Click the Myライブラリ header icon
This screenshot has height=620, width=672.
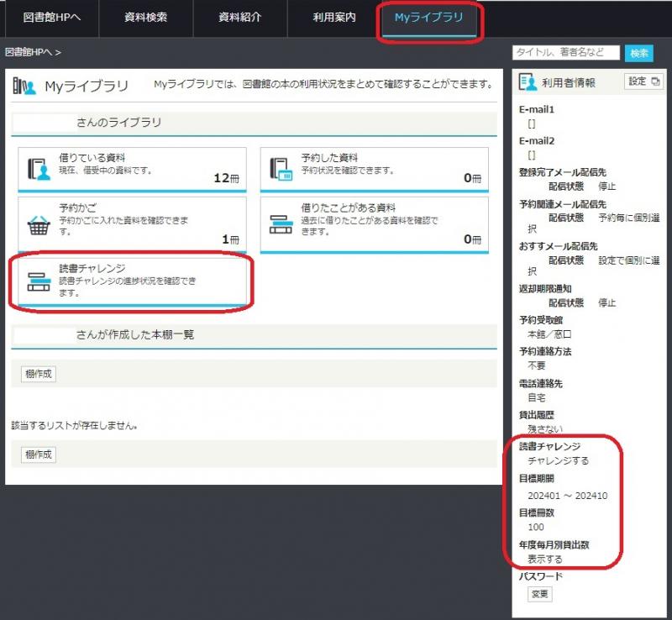24,86
